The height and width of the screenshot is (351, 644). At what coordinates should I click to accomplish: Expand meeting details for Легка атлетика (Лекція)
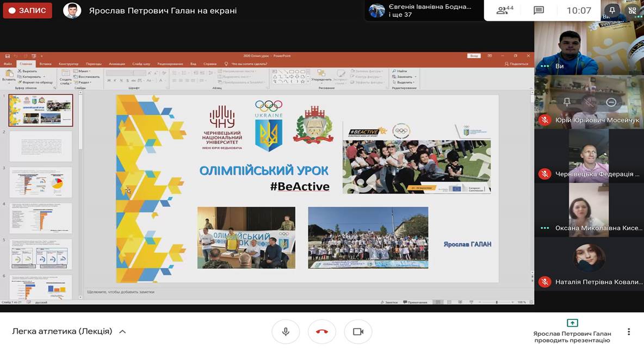pos(122,332)
